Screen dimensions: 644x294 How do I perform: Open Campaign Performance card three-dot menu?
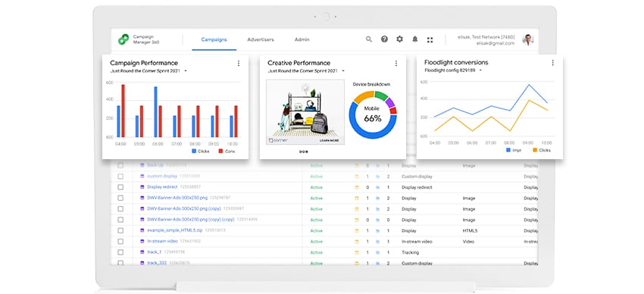coord(238,63)
